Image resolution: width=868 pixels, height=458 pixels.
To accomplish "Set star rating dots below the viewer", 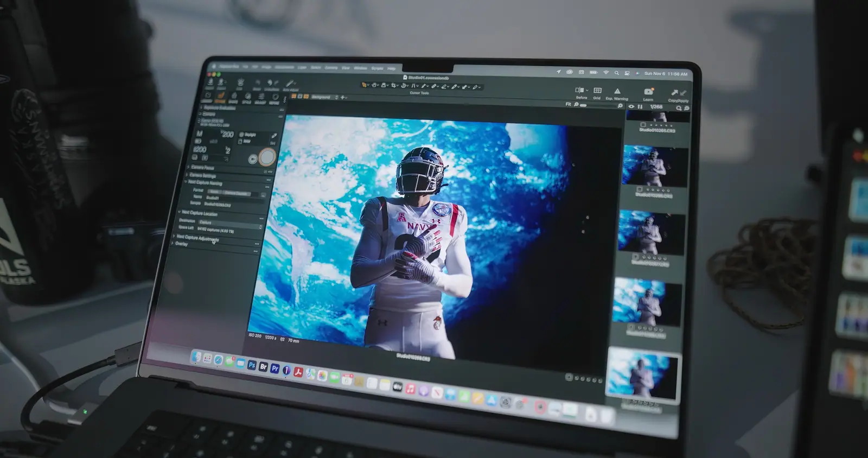I will [589, 379].
